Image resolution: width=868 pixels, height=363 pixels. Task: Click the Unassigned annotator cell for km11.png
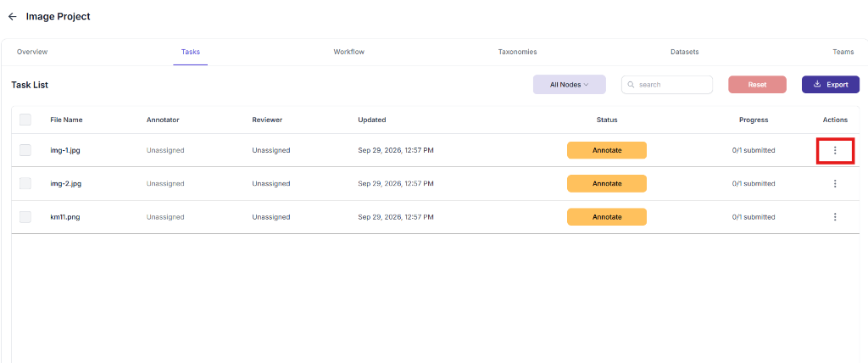point(165,217)
